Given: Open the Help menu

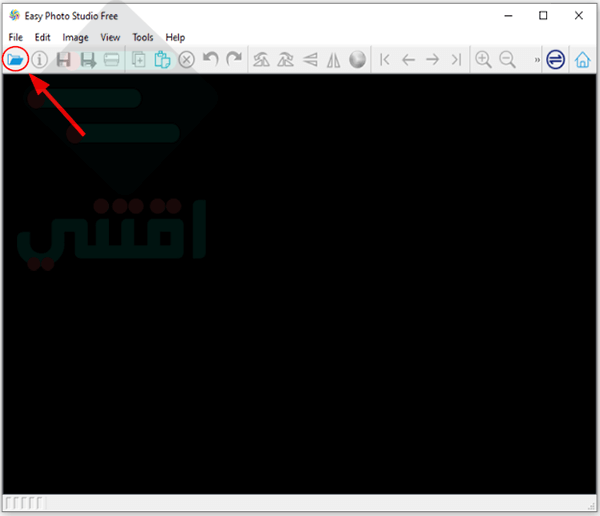Looking at the screenshot, I should tap(175, 38).
